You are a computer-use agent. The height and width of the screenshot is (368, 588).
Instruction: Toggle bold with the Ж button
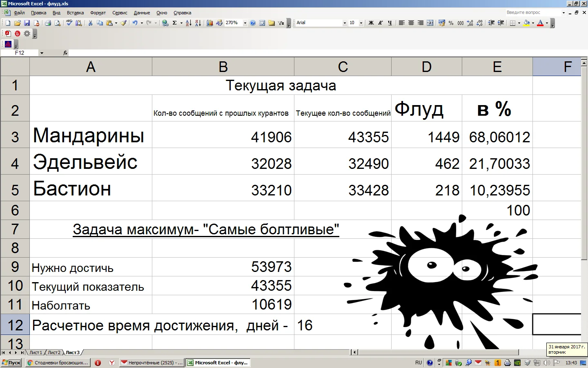click(x=371, y=23)
